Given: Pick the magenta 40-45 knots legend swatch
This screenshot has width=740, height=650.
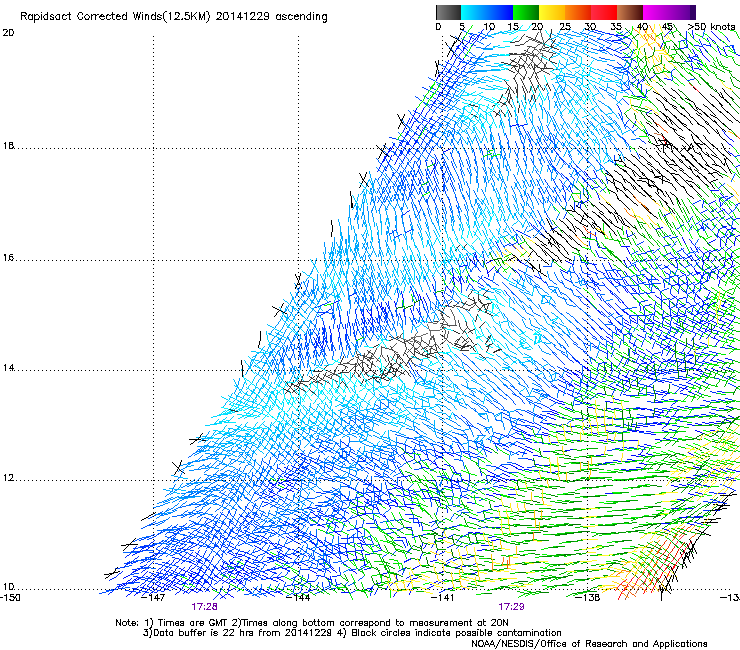Looking at the screenshot, I should point(656,12).
